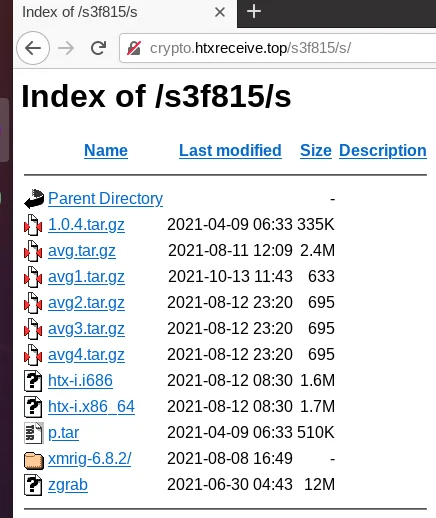
Task: Sort listing by Last modified column
Action: coord(230,150)
